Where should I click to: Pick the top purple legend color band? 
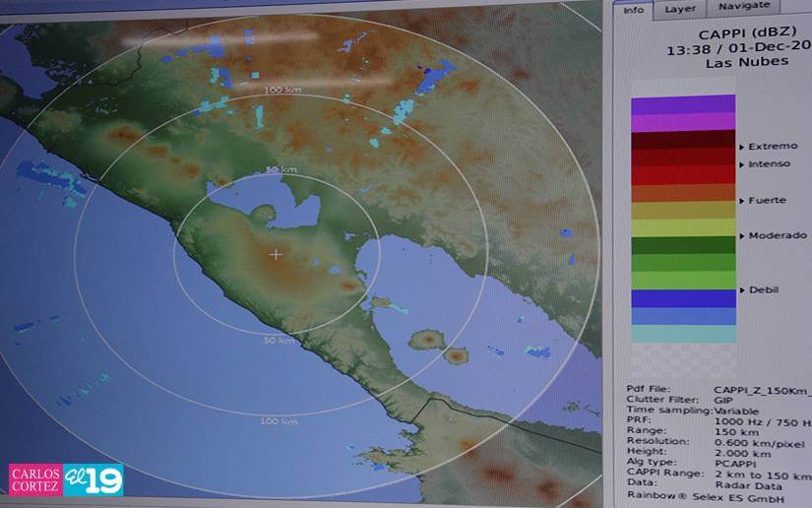(x=683, y=104)
